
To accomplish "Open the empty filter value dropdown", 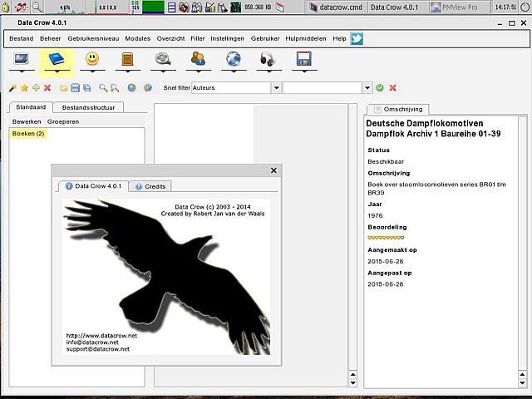I will [367, 87].
